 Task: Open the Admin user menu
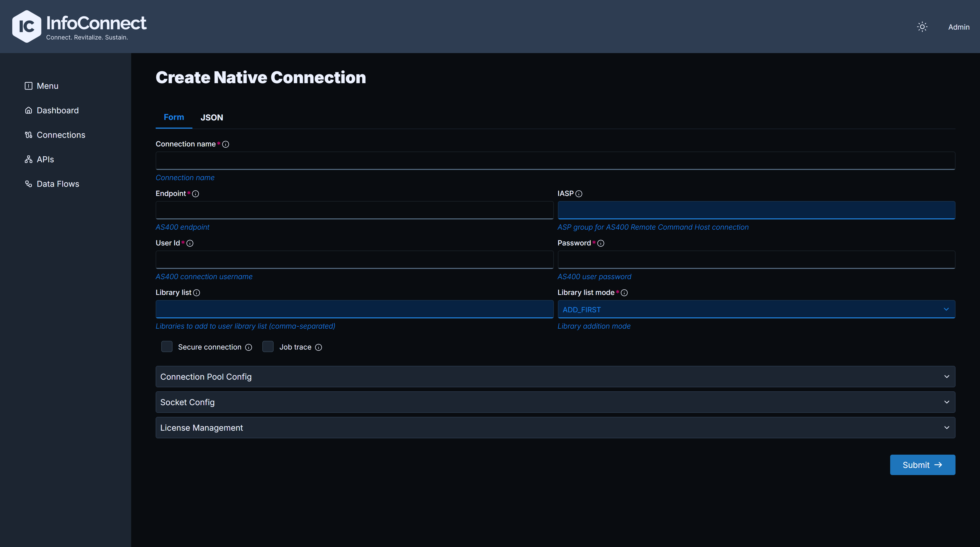[959, 27]
